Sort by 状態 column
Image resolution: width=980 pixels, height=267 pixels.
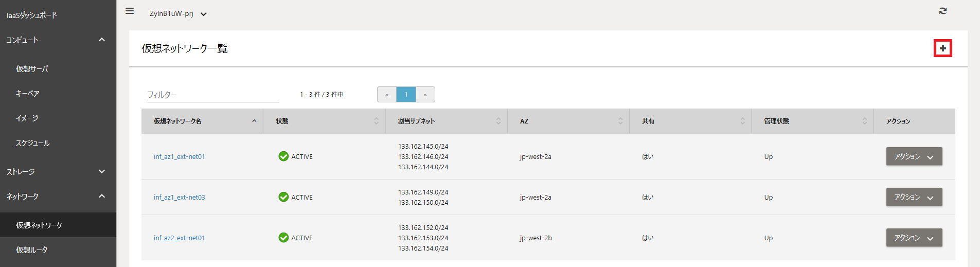pyautogui.click(x=324, y=121)
